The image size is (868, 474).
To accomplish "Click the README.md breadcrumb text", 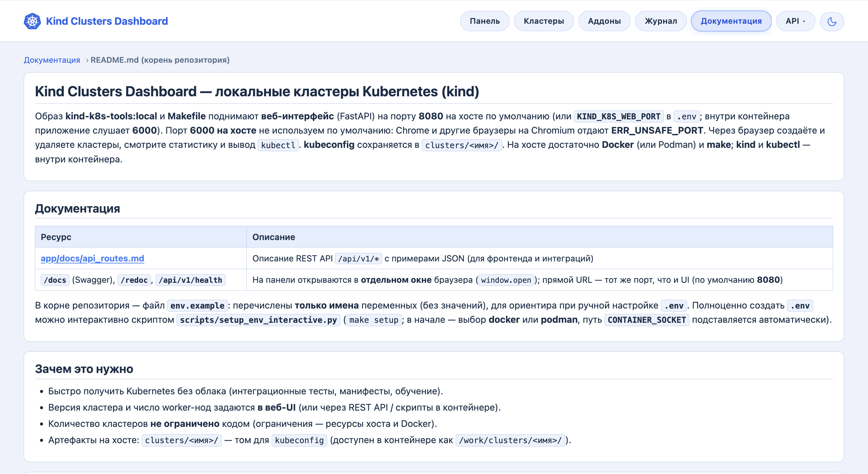I will 160,60.
